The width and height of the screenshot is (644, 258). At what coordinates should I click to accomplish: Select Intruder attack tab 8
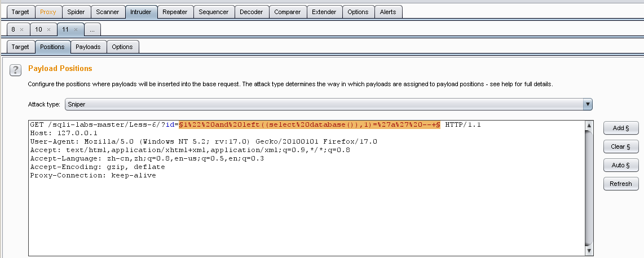click(x=14, y=29)
